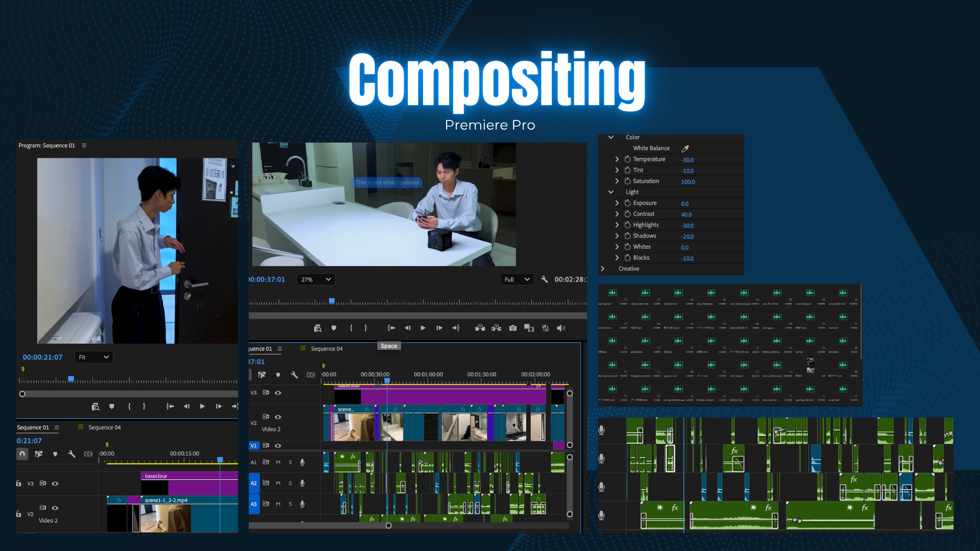Switch to Sequence 04 tab in left timeline

point(105,428)
